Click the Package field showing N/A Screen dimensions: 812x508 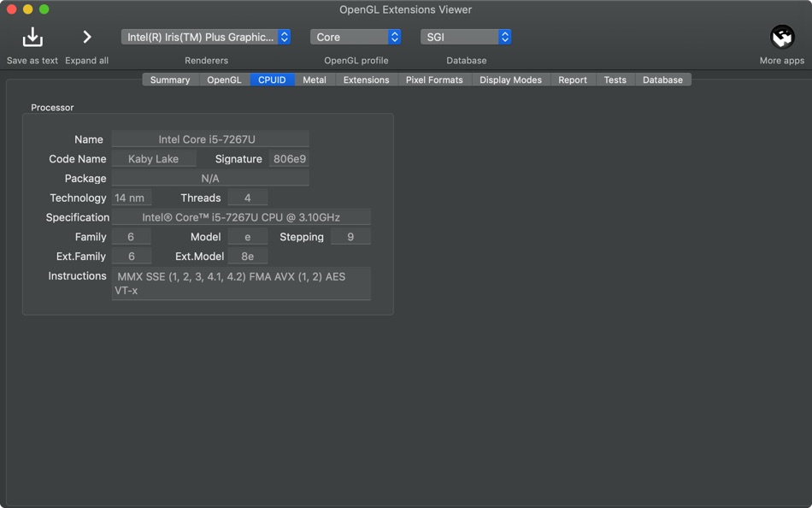click(x=210, y=178)
